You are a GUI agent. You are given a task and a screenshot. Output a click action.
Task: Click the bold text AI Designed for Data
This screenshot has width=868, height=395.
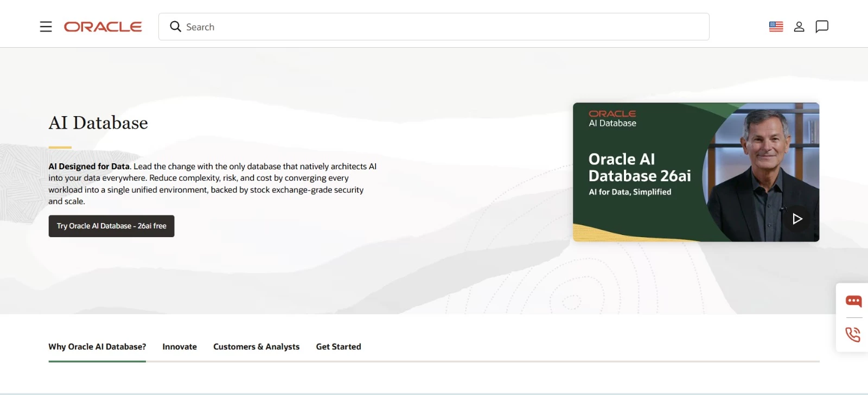pyautogui.click(x=89, y=167)
